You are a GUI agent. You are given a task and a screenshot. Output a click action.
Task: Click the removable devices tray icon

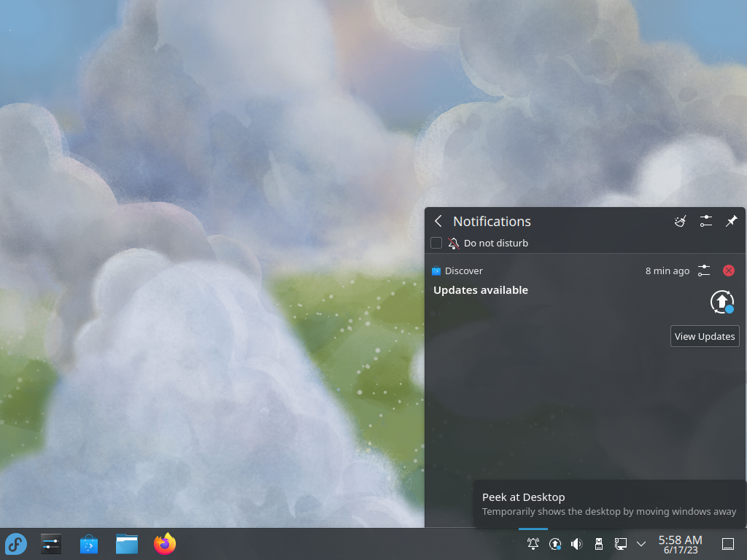click(x=599, y=544)
